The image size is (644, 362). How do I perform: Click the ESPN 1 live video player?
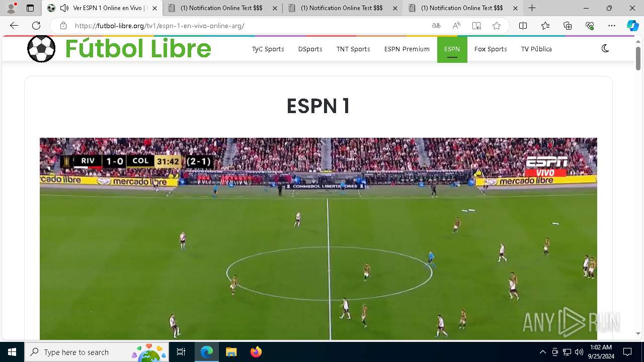(318, 239)
